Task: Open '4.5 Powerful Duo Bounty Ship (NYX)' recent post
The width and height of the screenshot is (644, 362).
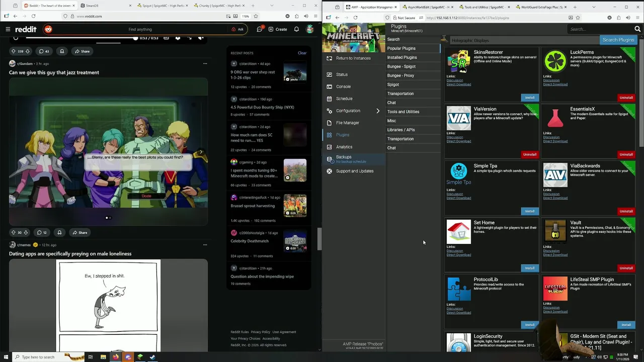Action: click(262, 107)
